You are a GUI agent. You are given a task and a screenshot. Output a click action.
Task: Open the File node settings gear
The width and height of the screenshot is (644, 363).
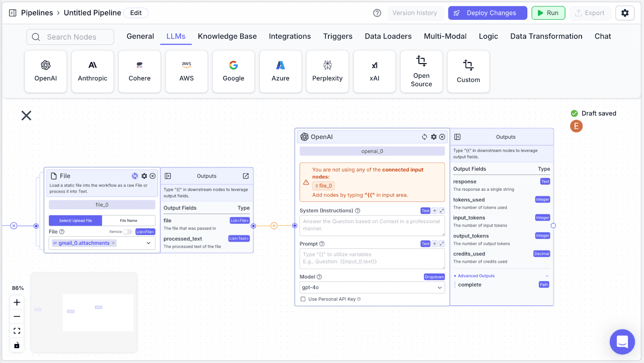(144, 176)
